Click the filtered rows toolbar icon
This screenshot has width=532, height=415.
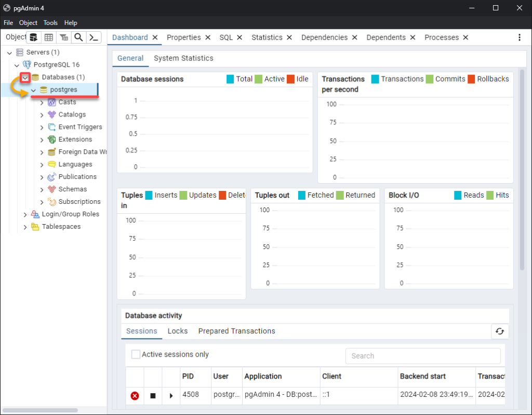point(63,37)
